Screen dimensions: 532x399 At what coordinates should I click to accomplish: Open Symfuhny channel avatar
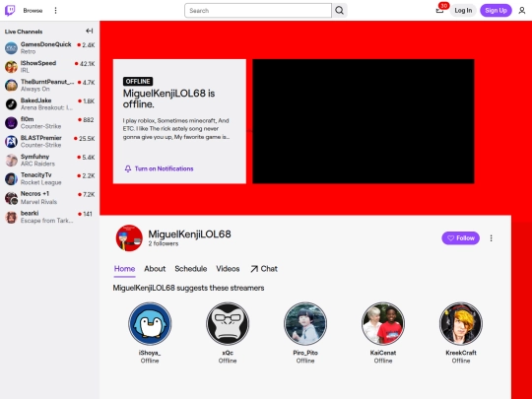(x=11, y=160)
